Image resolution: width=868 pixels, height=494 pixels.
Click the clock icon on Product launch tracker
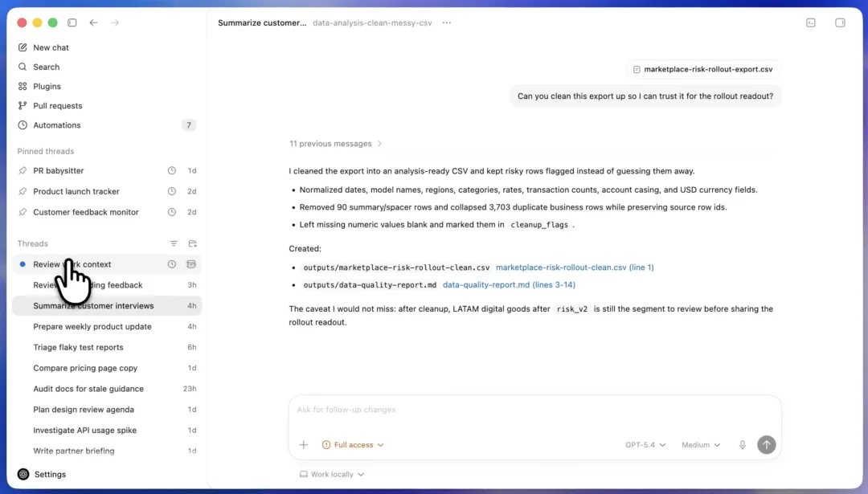pos(172,191)
